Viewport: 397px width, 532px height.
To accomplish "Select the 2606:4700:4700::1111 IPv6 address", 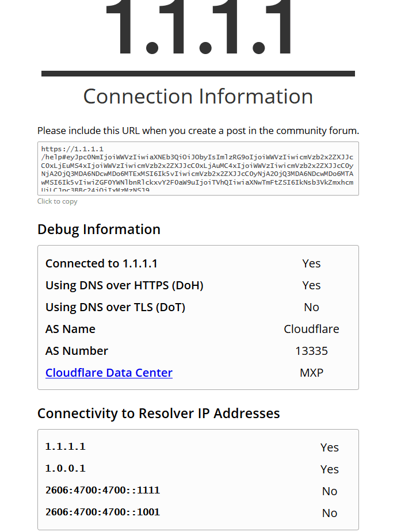I will [102, 490].
